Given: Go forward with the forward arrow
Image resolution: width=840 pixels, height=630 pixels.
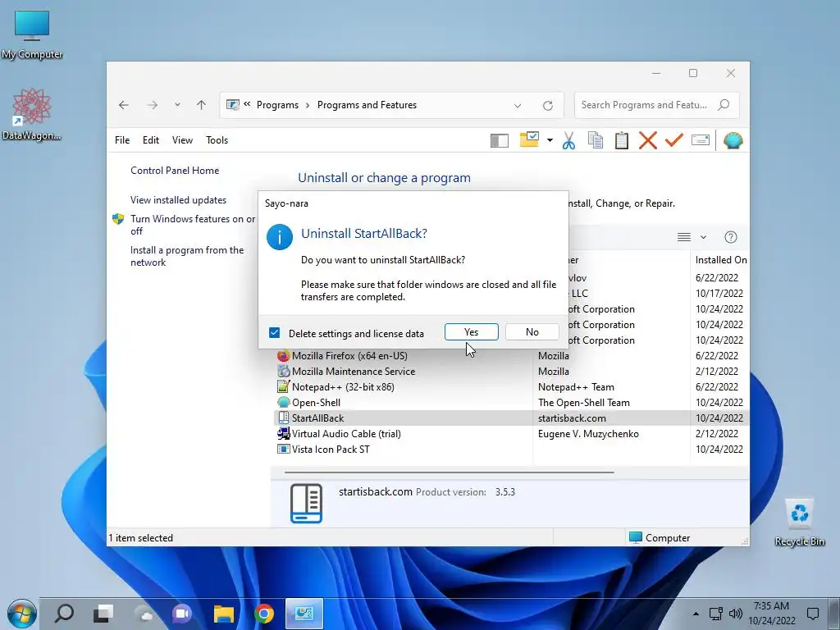Looking at the screenshot, I should coord(152,105).
